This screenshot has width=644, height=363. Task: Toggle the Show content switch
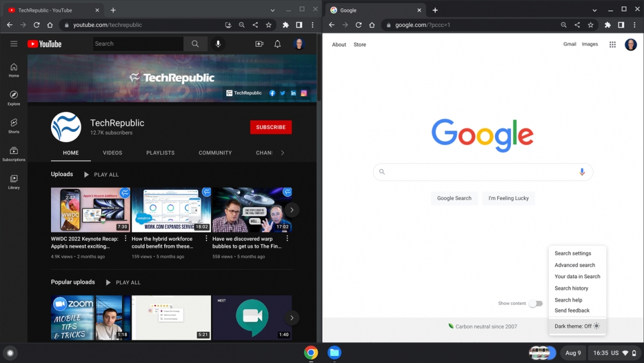pos(536,303)
